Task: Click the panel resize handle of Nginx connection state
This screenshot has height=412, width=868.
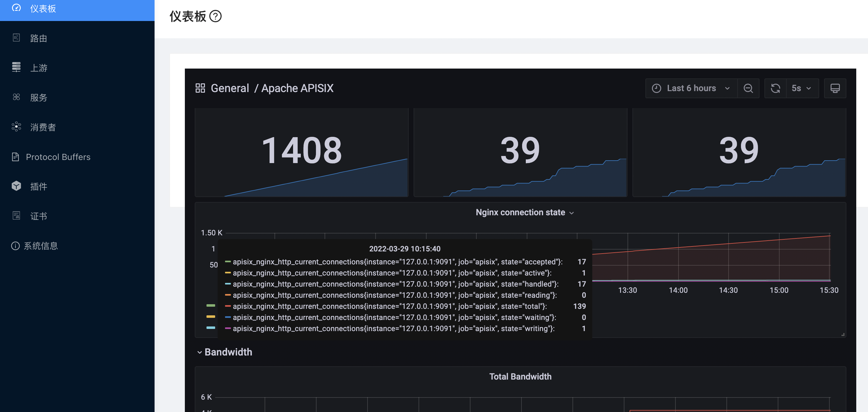Action: coord(843,334)
